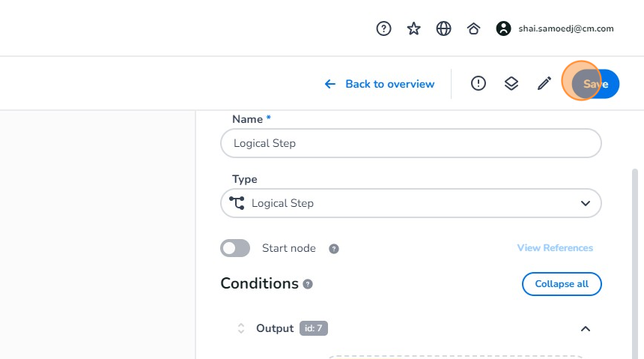The width and height of the screenshot is (644, 359).
Task: Click the Conditions info icon
Action: coord(308,284)
